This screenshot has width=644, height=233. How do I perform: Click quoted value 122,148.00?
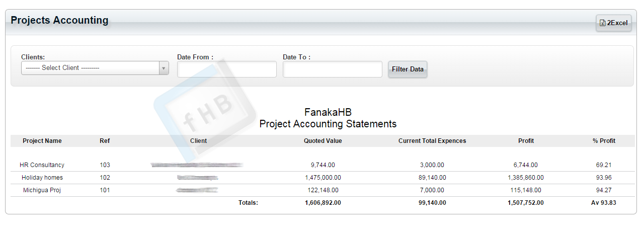[x=323, y=190]
